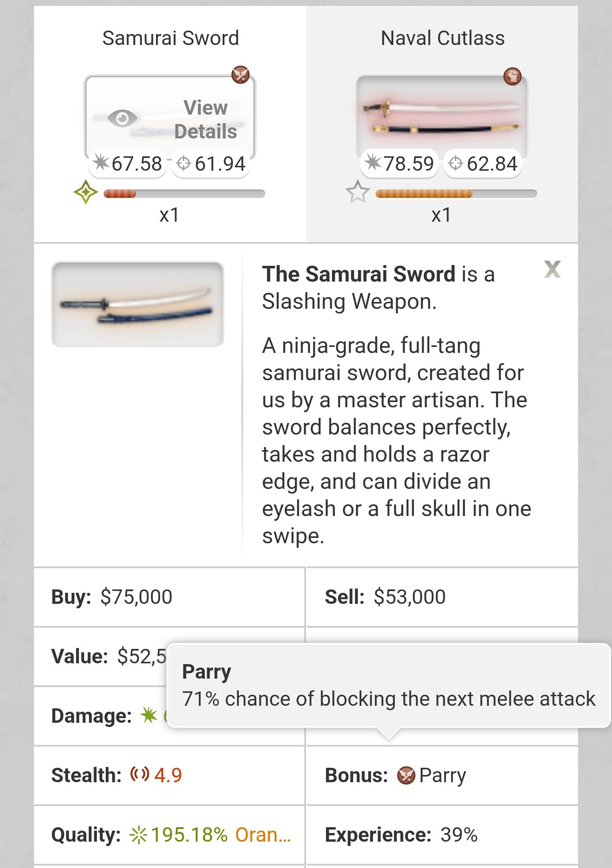
Task: Toggle the empty star under Naval Cutlass
Action: 357,192
